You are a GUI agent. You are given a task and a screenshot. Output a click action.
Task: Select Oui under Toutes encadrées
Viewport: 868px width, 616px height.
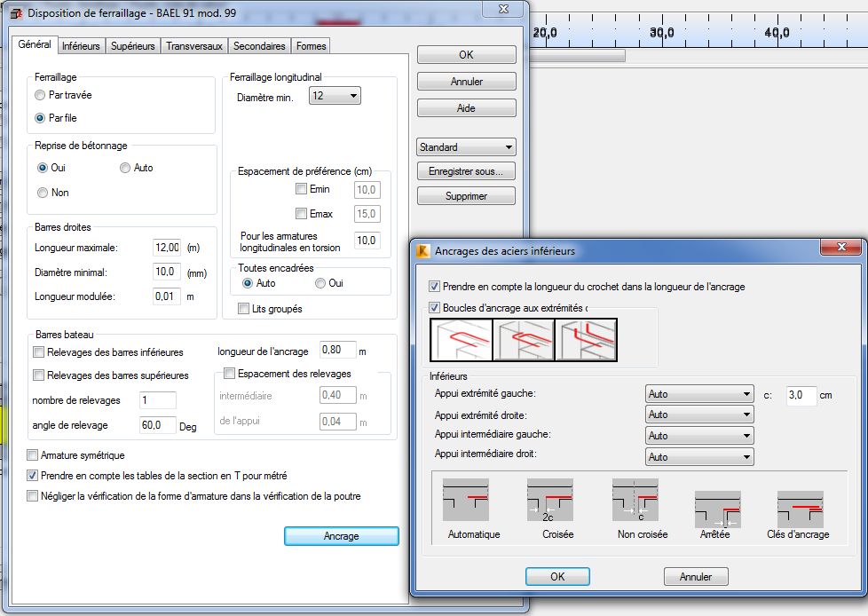click(320, 283)
